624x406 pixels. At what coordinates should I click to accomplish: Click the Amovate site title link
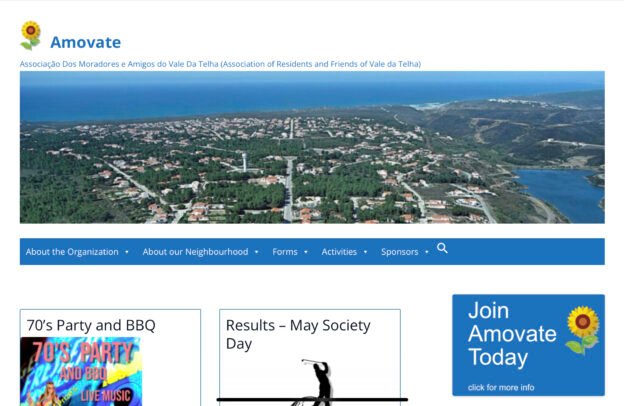click(x=86, y=42)
